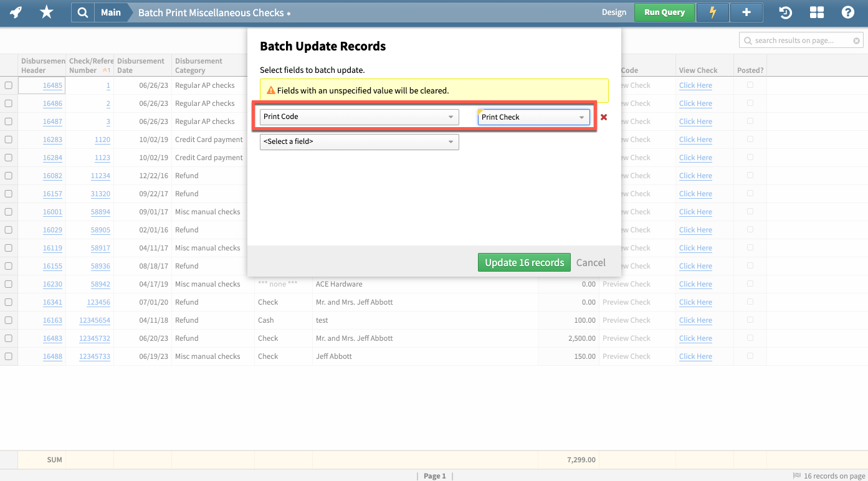Open the Print Code field dropdown
This screenshot has width=868, height=481.
pyautogui.click(x=451, y=117)
